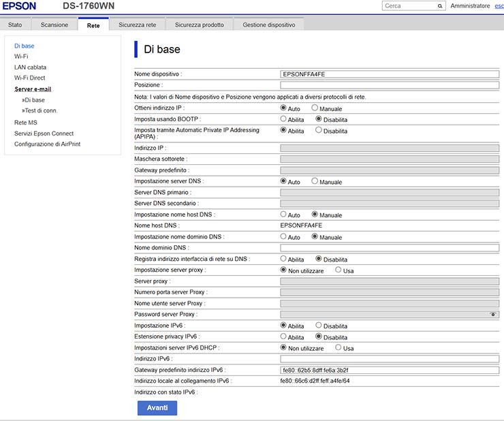The image size is (504, 421).
Task: Open Wi-Fi Direct in sidebar
Action: (x=29, y=78)
